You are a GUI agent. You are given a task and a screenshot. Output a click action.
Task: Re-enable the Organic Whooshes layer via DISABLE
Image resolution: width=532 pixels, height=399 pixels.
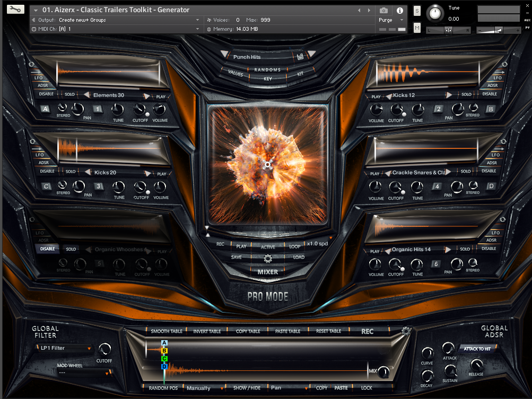[x=48, y=249]
